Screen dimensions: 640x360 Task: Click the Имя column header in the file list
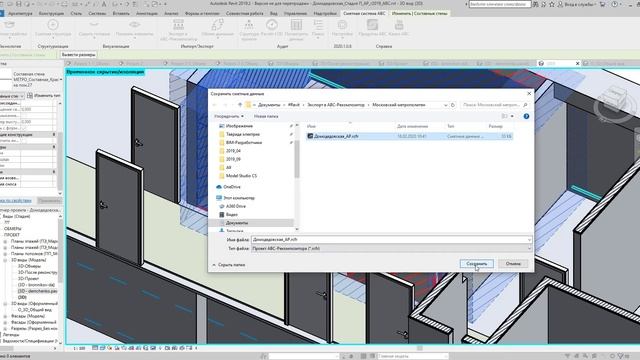pos(311,126)
